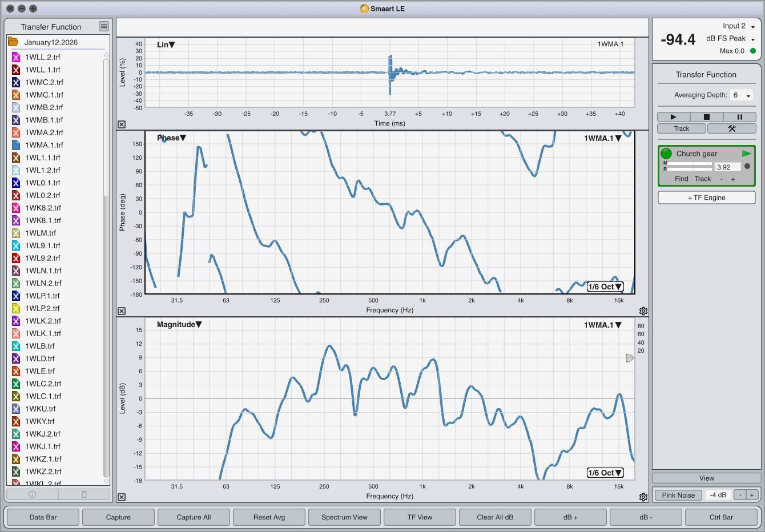765x532 pixels.
Task: Click the Church gear delay field
Action: [x=727, y=167]
